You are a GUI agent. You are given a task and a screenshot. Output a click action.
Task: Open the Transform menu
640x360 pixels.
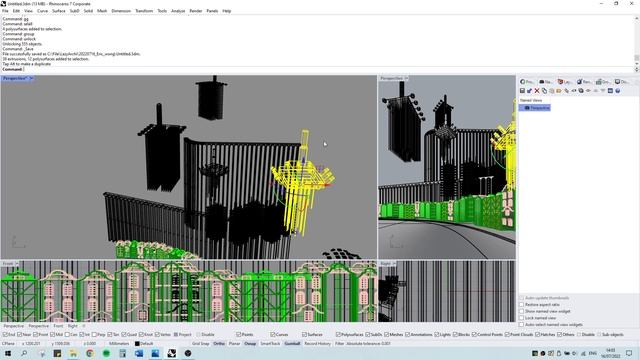pyautogui.click(x=144, y=11)
